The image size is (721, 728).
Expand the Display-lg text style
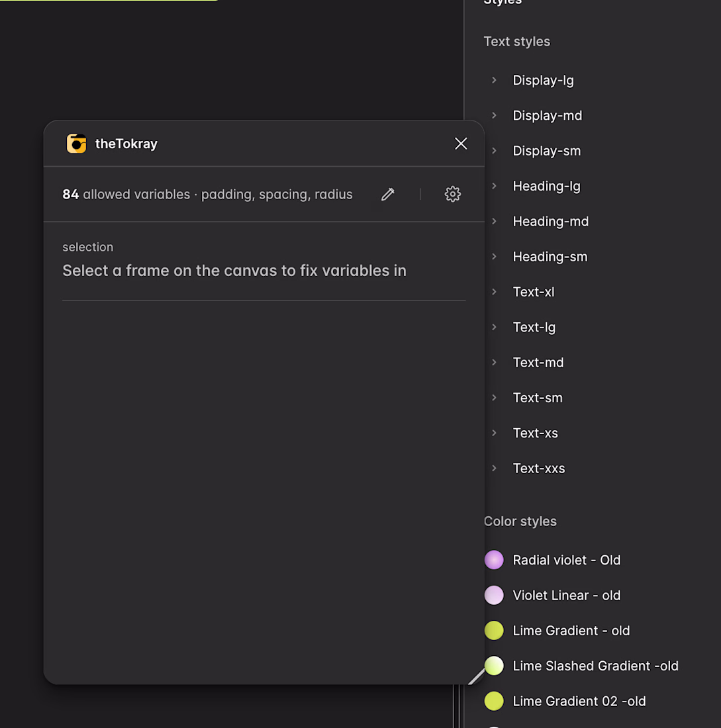pos(494,80)
